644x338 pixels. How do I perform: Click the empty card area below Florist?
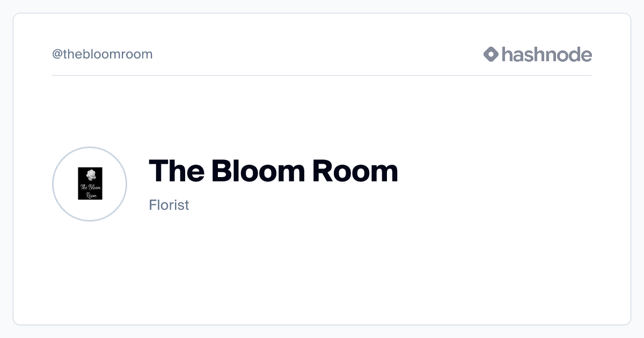[322, 268]
